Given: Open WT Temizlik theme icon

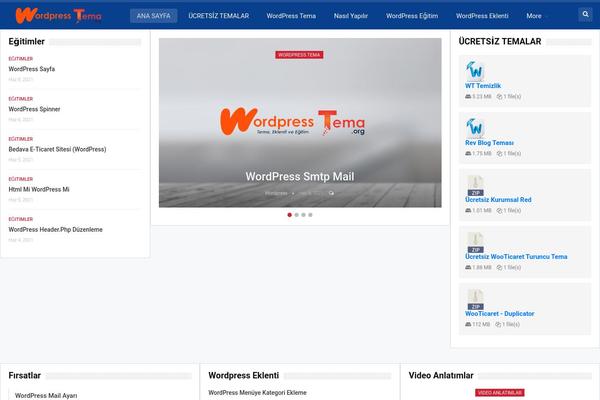Looking at the screenshot, I should click(x=475, y=70).
